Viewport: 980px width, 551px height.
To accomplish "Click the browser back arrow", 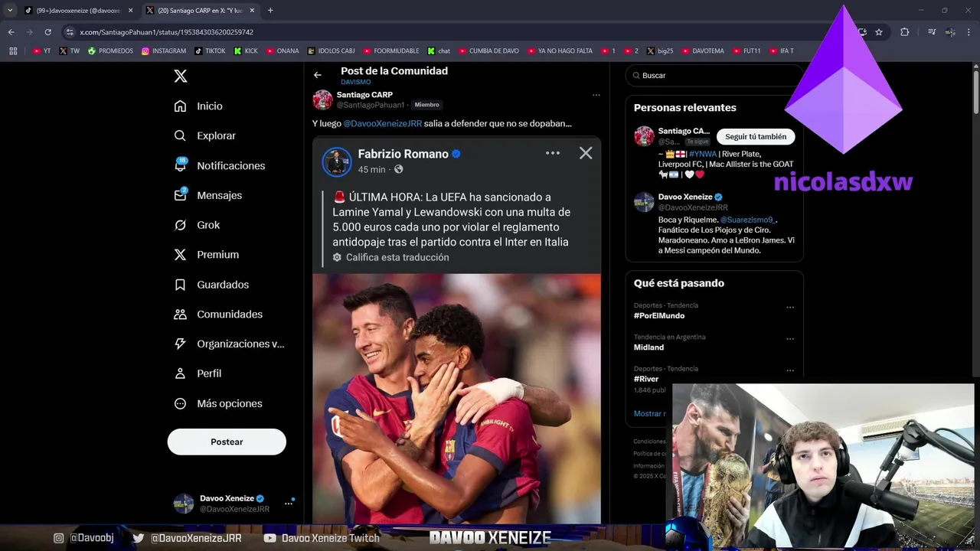I will 11,32.
